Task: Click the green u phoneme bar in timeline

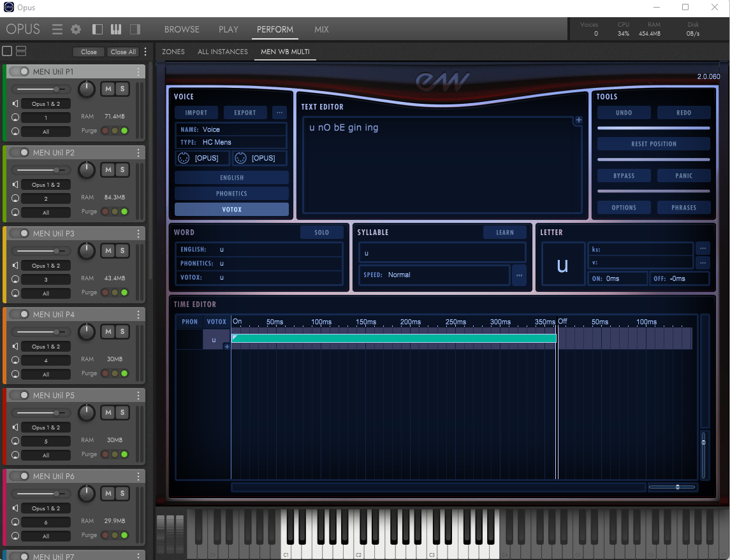Action: (394, 338)
